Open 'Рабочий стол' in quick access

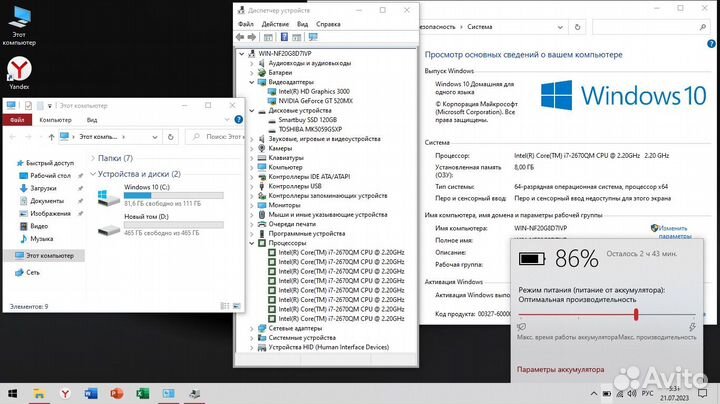[x=51, y=175]
